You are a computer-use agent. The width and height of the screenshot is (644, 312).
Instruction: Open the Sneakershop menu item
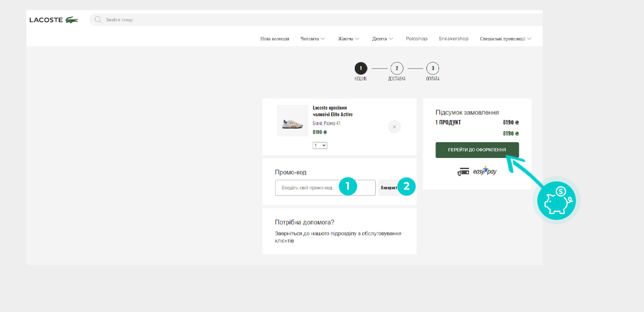tap(453, 39)
